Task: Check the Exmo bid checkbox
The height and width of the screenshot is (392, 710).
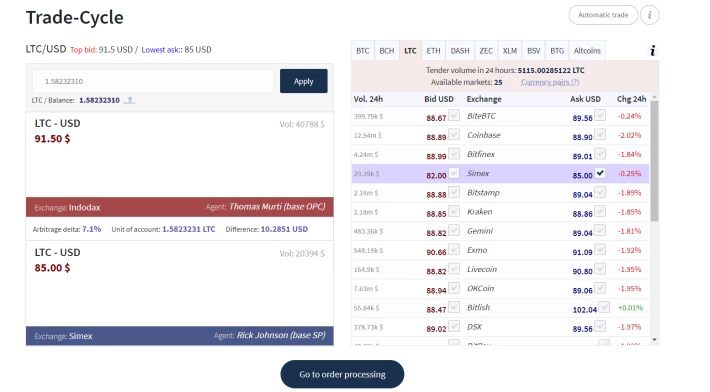Action: (454, 249)
